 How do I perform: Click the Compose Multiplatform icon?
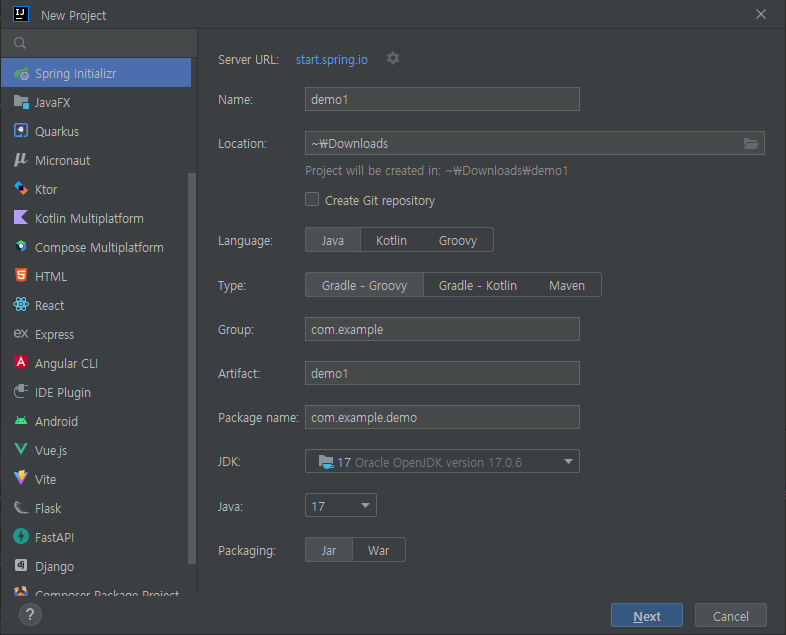tap(21, 247)
